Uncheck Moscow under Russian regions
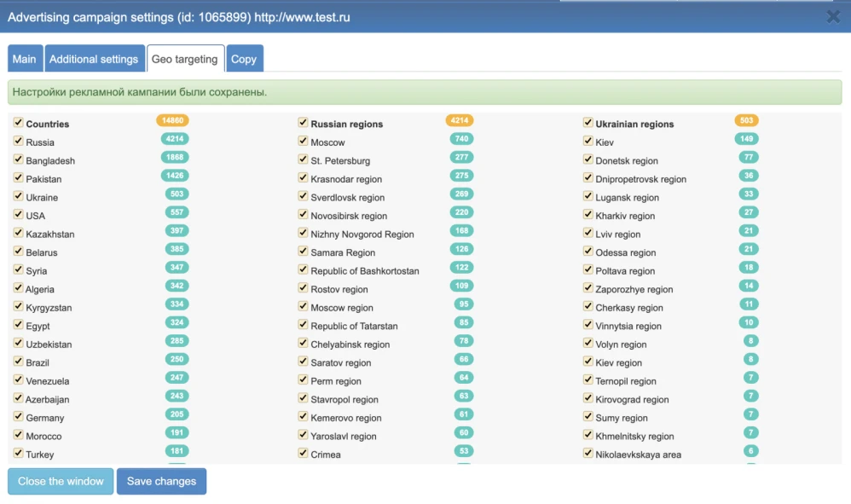The height and width of the screenshot is (504, 851). [304, 142]
